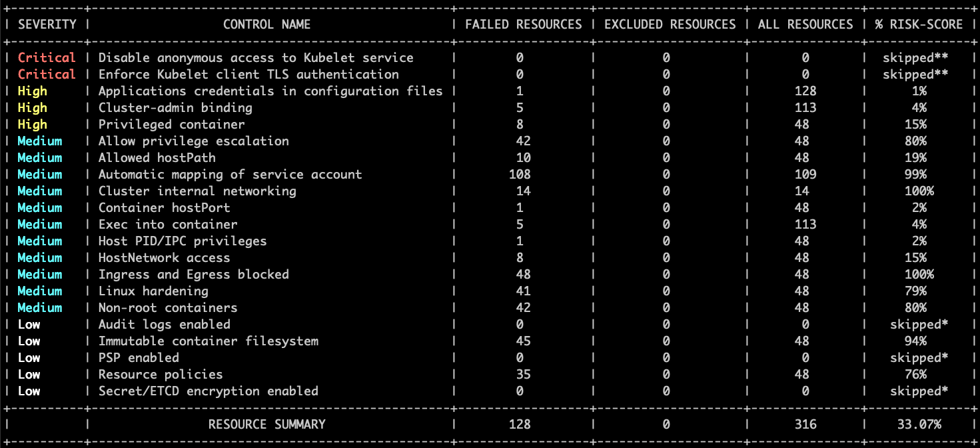The width and height of the screenshot is (980, 448).
Task: Select 'Disable anonymous access to Kubelet service' text
Action: tap(256, 58)
